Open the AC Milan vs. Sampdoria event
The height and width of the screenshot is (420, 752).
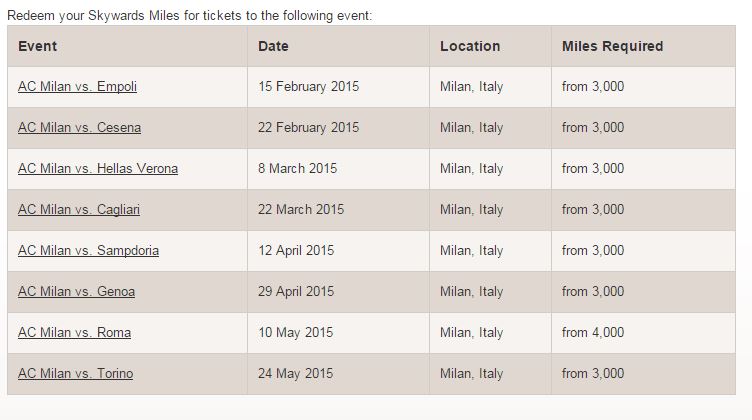[x=88, y=251]
